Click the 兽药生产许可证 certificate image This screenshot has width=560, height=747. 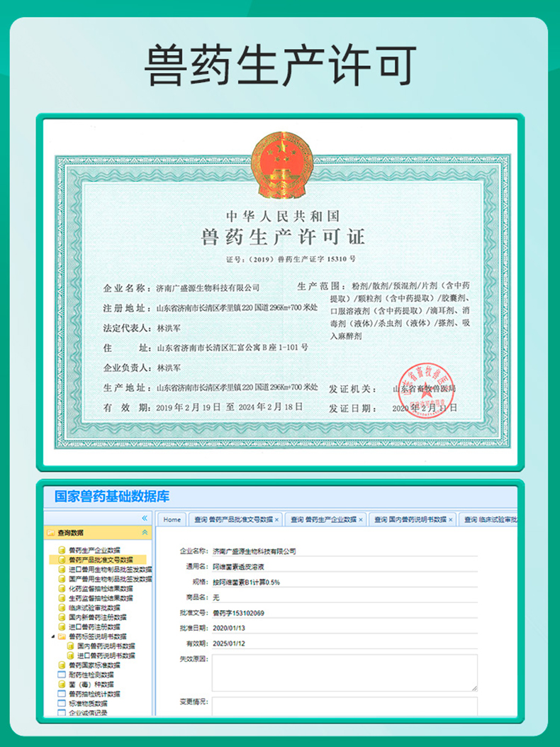tap(282, 292)
